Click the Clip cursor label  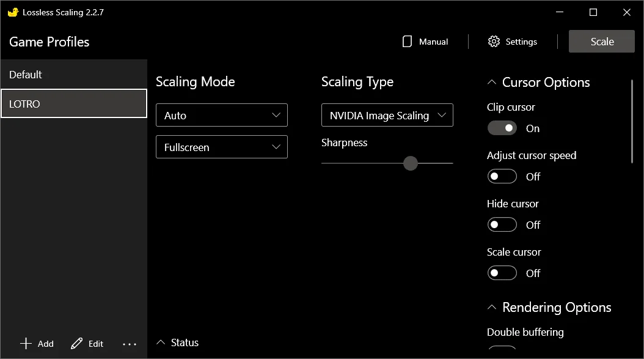pos(511,107)
